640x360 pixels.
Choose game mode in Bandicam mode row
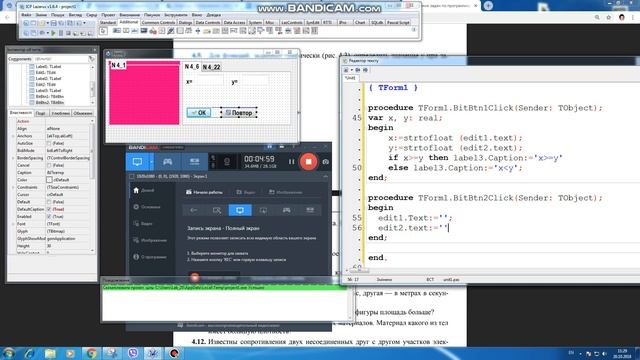click(x=287, y=210)
